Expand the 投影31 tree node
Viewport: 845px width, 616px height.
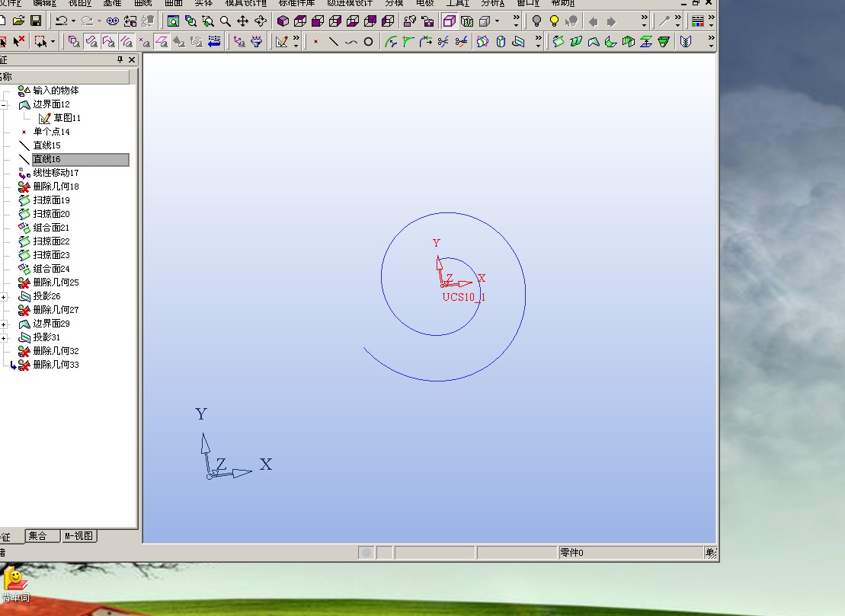click(4, 338)
